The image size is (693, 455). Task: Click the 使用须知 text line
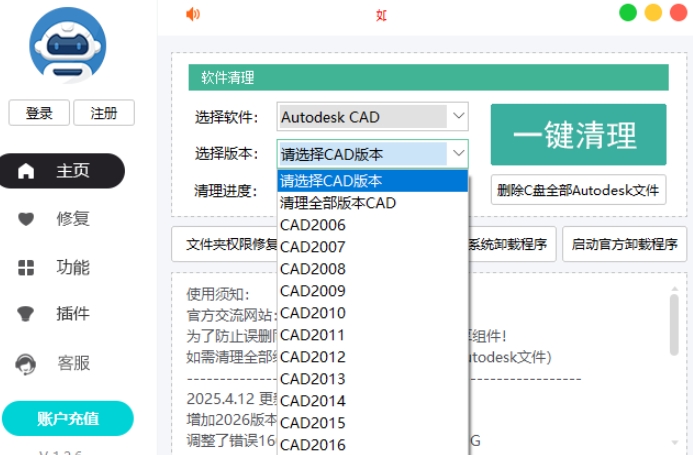point(218,294)
